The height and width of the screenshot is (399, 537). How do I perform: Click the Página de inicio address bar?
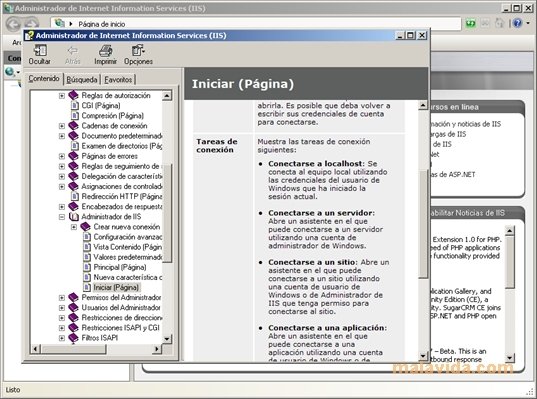[x=256, y=24]
